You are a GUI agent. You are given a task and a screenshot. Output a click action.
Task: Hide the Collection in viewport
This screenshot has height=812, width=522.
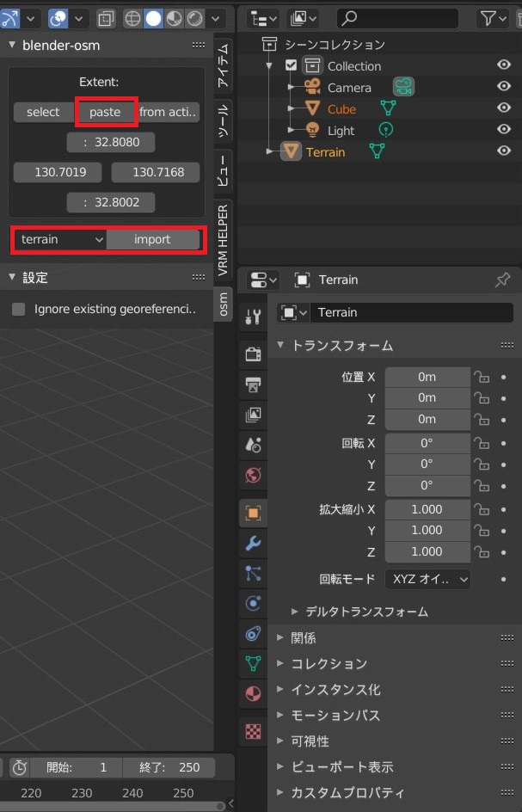click(x=504, y=65)
